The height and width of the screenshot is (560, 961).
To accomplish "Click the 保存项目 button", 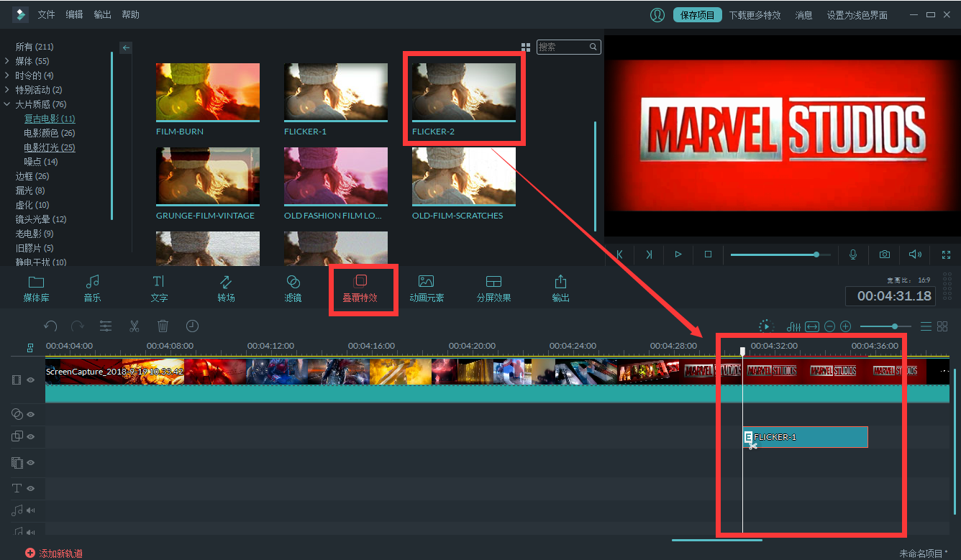I will click(x=698, y=15).
